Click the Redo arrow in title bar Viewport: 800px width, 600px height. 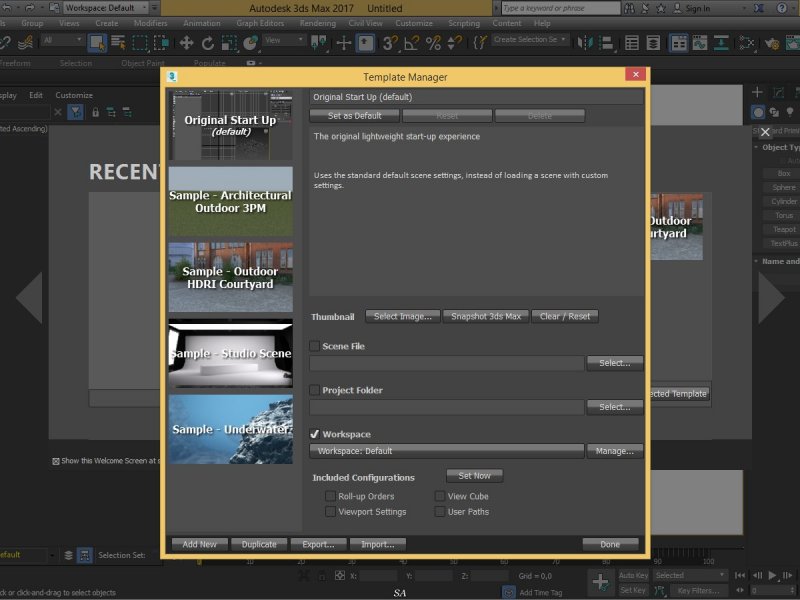(30, 8)
